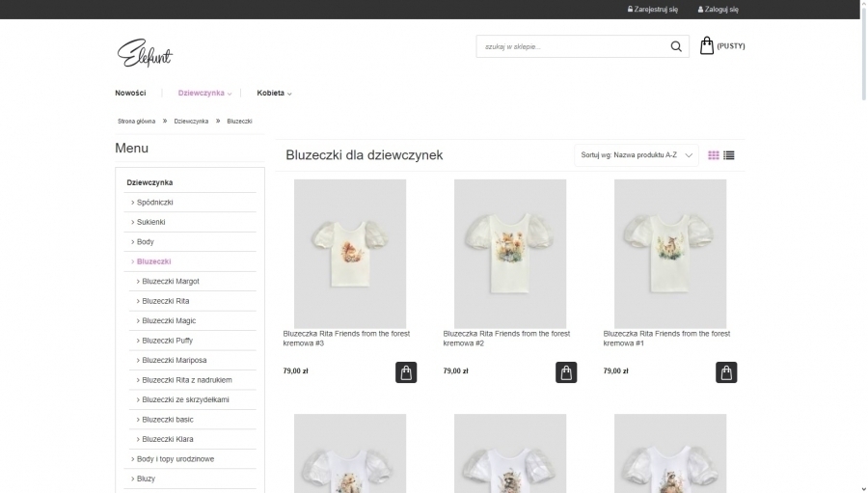Click the Bluzeczki breadcrumb
The width and height of the screenshot is (868, 493).
pos(239,121)
